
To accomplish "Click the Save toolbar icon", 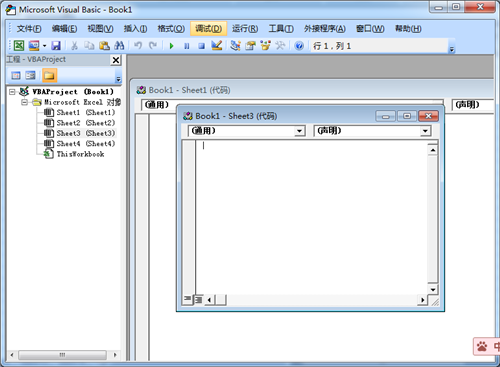I will pos(56,45).
